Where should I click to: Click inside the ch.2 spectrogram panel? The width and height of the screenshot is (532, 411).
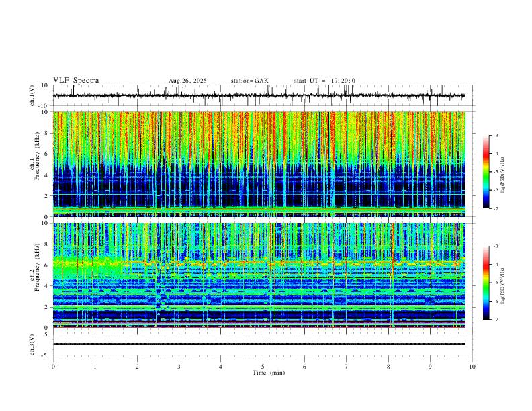click(259, 275)
